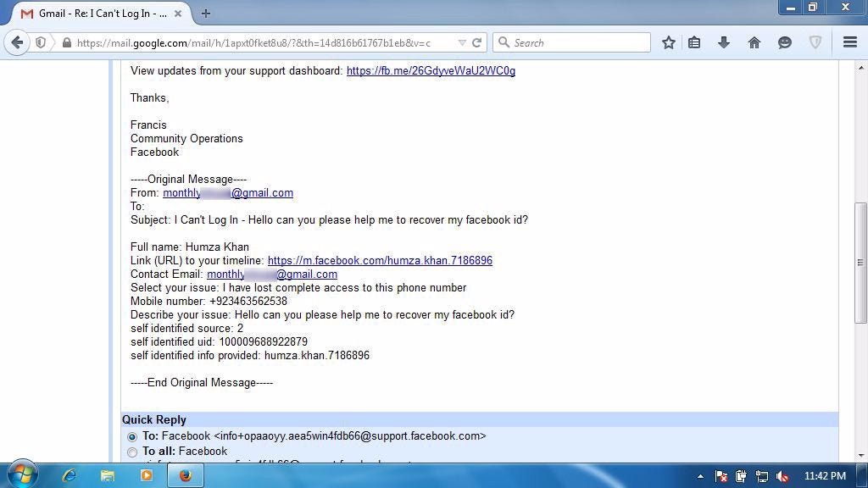The image size is (868, 488).
Task: Click the address bar URL
Action: pos(253,42)
